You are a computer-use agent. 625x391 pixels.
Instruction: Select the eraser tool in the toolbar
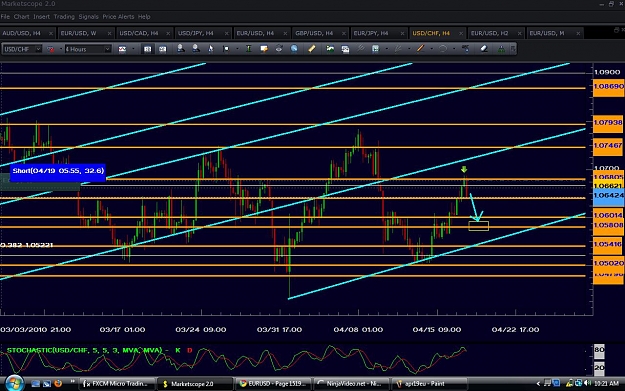484,49
